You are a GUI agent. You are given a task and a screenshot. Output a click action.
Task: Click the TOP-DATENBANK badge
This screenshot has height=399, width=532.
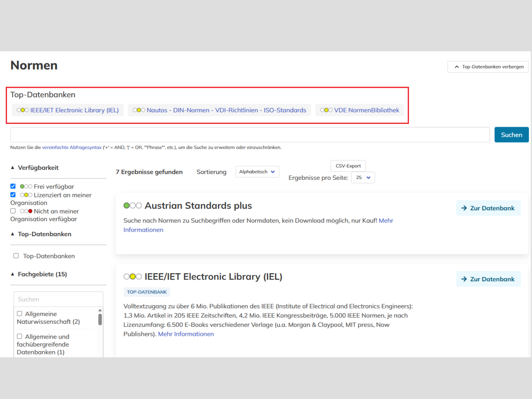pos(147,292)
